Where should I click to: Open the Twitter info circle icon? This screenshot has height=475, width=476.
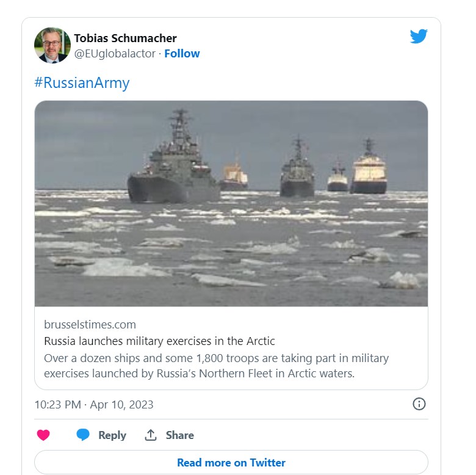(419, 404)
